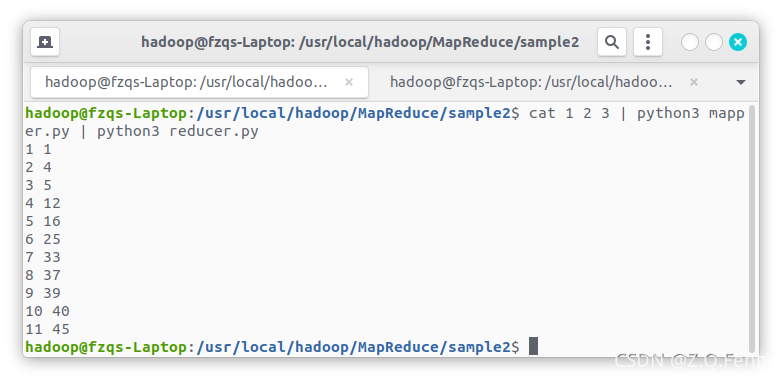The image size is (782, 382).
Task: Click the output line "6 25"
Action: [x=43, y=239]
